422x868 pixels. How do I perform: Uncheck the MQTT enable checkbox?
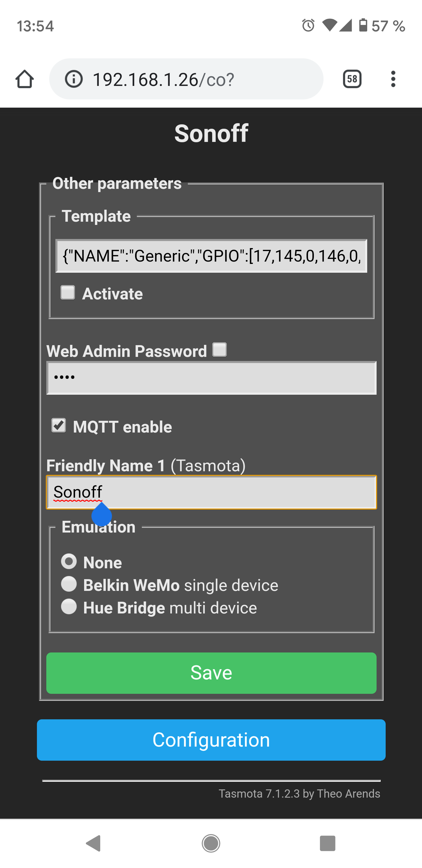point(59,425)
